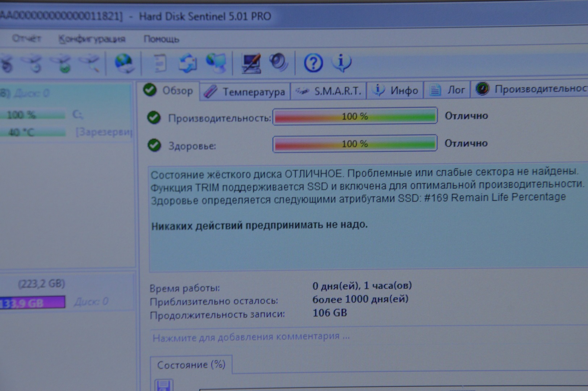588x391 pixels.
Task: Click the Приблизительно осталось label
Action: coord(214,301)
